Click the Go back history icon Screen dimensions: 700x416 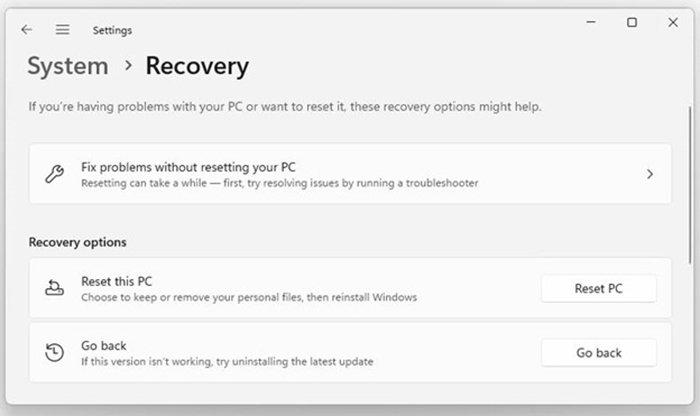pyautogui.click(x=55, y=352)
